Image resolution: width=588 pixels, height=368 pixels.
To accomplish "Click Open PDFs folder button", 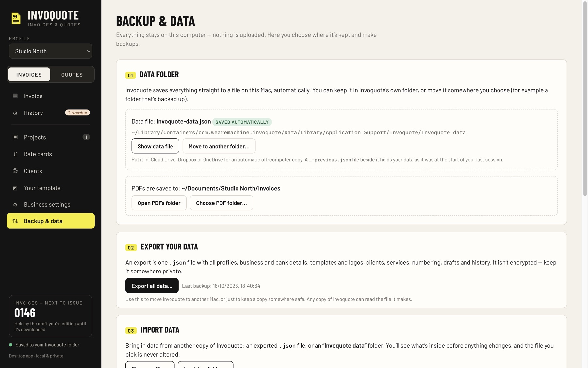I will 159,203.
